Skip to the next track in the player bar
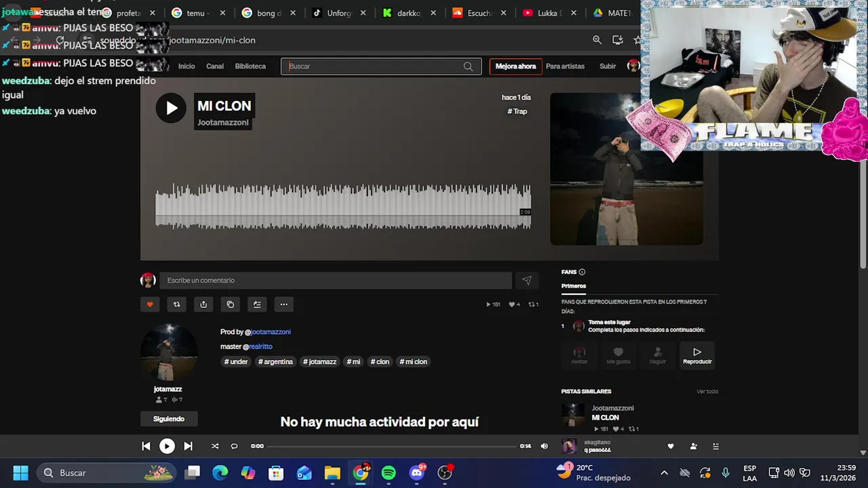The height and width of the screenshot is (488, 868). (x=188, y=446)
